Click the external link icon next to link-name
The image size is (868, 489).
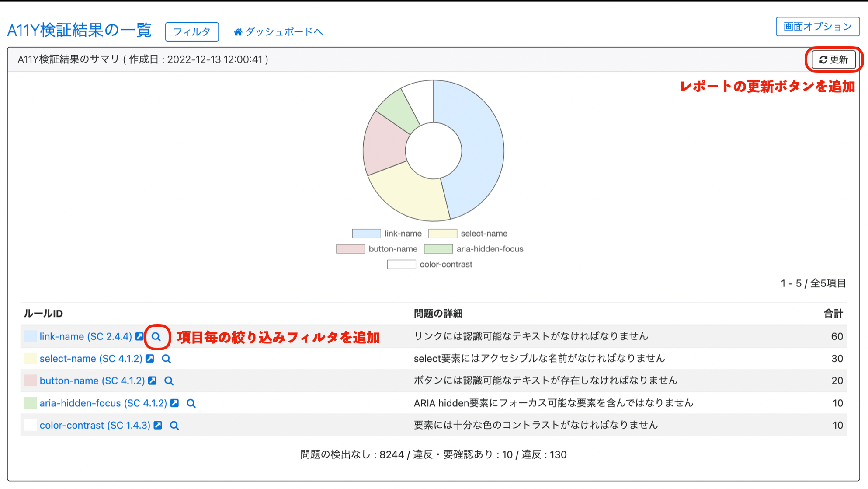[139, 336]
